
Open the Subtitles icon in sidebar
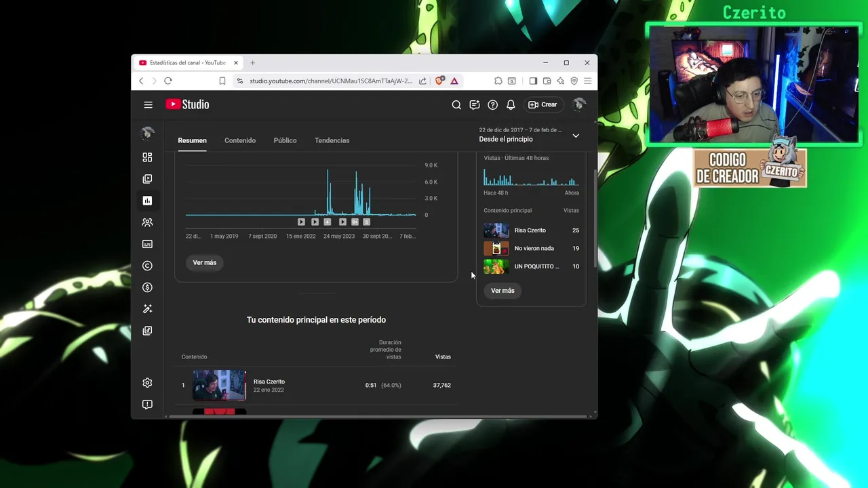pos(147,244)
